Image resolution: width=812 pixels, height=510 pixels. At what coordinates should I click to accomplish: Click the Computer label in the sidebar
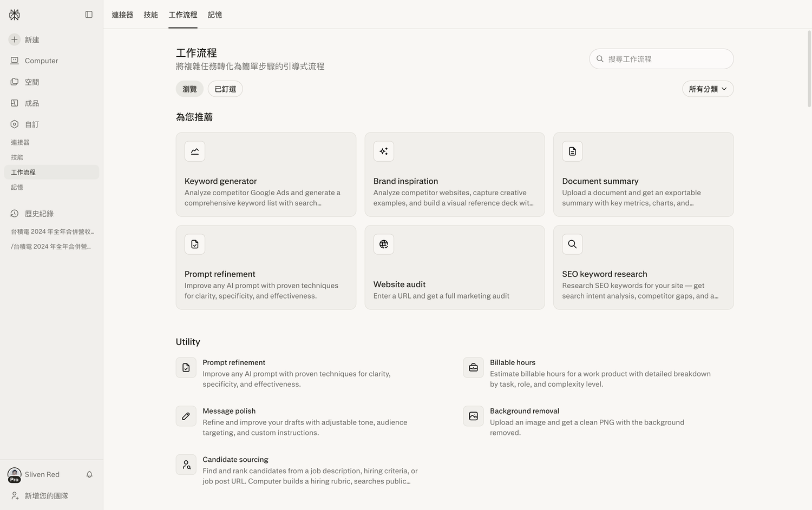[41, 61]
